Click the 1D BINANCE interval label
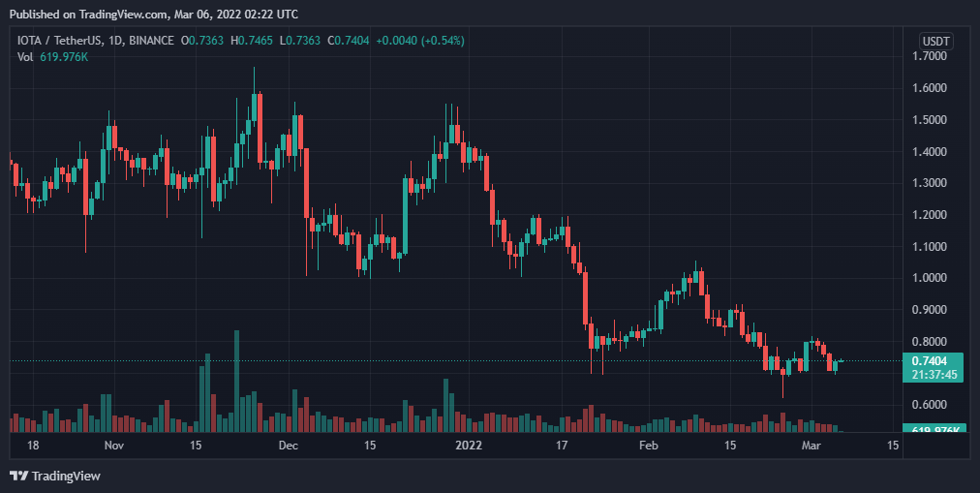The width and height of the screenshot is (980, 493). pos(150,41)
